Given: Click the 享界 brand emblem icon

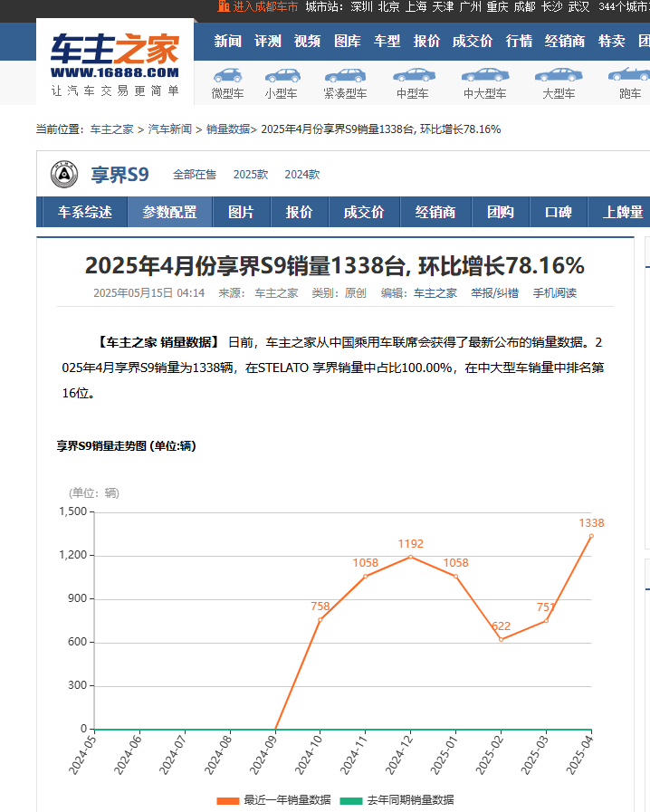Looking at the screenshot, I should click(64, 175).
